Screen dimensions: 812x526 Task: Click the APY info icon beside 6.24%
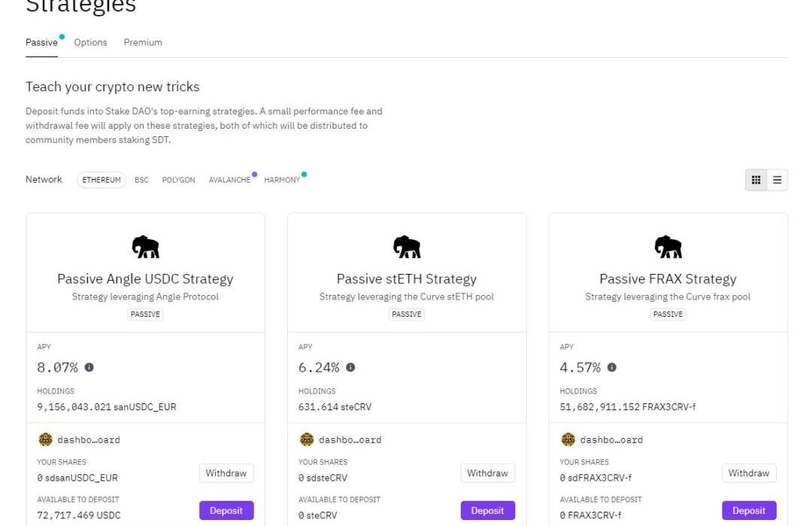pos(350,367)
